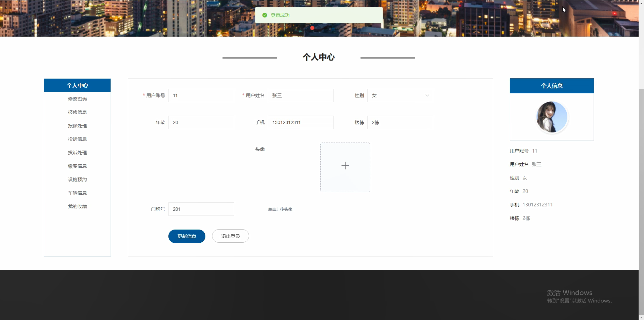Viewport: 644px width, 320px height.
Task: Click 点击上传头像 to upload an avatar
Action: 280,209
